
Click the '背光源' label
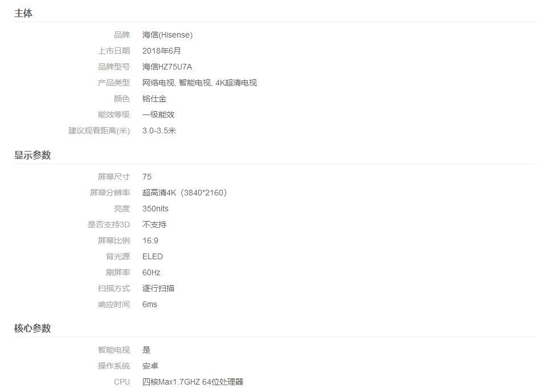(x=118, y=256)
